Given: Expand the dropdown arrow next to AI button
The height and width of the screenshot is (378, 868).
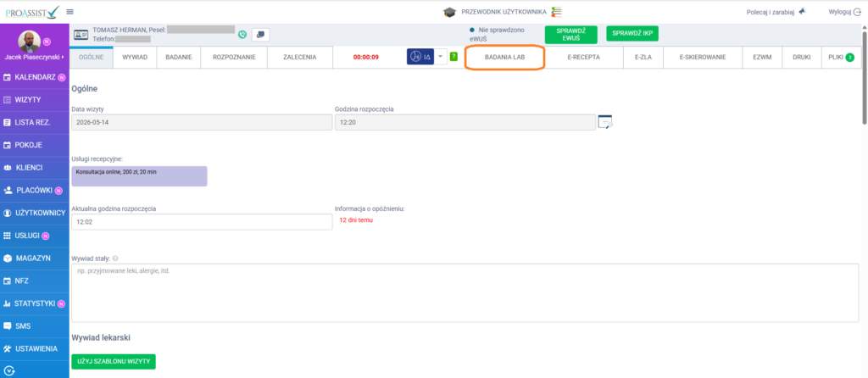Looking at the screenshot, I should (441, 57).
